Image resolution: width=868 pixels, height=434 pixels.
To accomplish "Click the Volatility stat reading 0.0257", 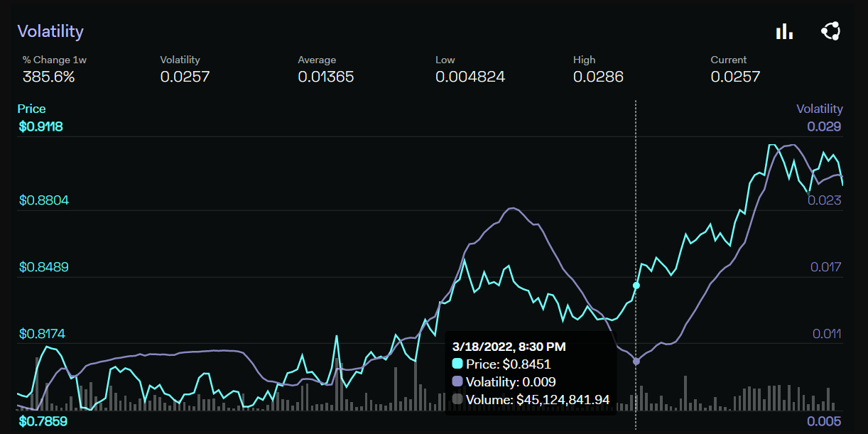I will [185, 77].
